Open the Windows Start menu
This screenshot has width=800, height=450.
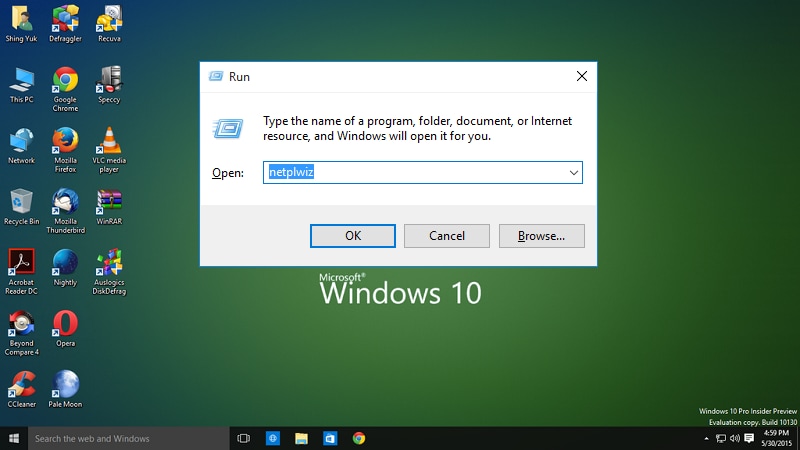[x=14, y=438]
